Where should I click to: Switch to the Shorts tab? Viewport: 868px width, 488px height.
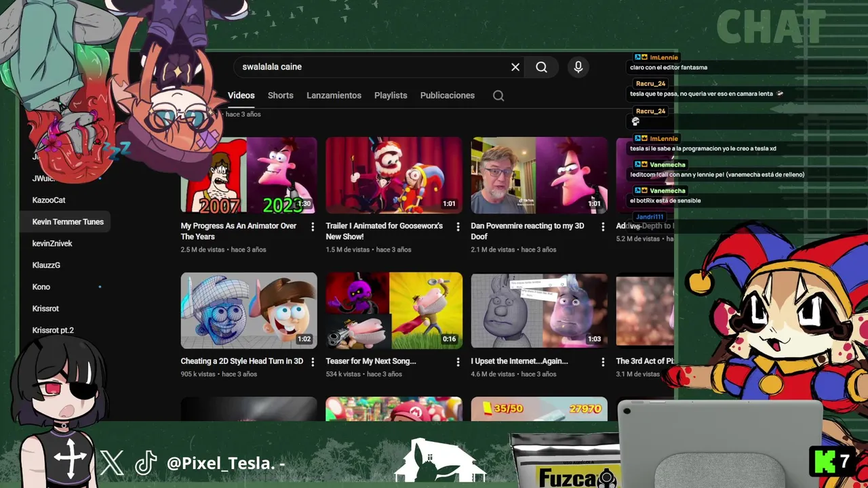coord(280,96)
